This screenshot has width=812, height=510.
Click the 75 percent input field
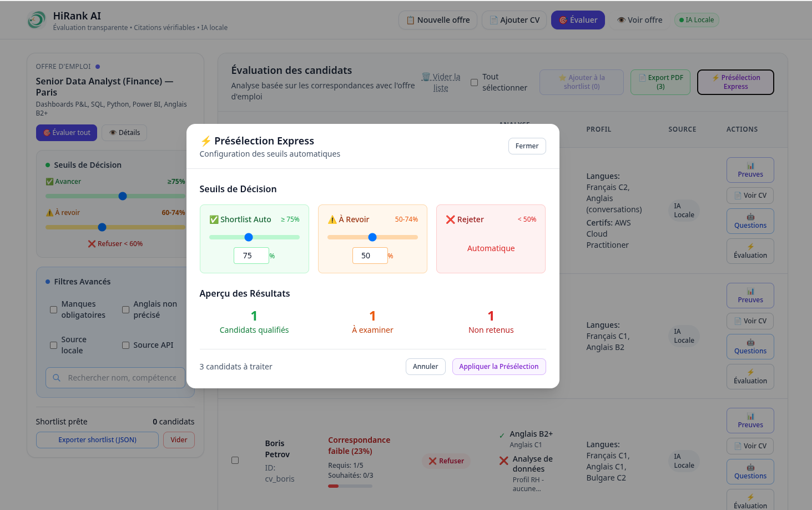pos(251,255)
